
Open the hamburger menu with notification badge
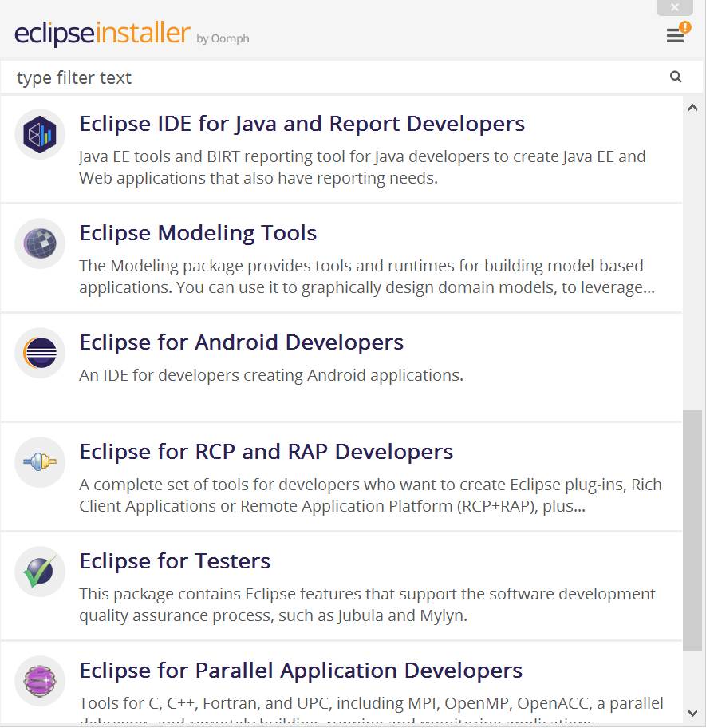(x=676, y=35)
